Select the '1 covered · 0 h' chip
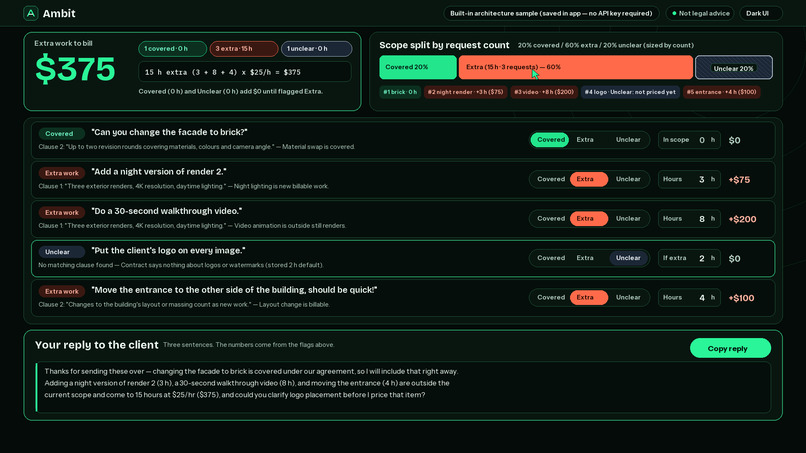This screenshot has width=806, height=453. click(x=172, y=49)
